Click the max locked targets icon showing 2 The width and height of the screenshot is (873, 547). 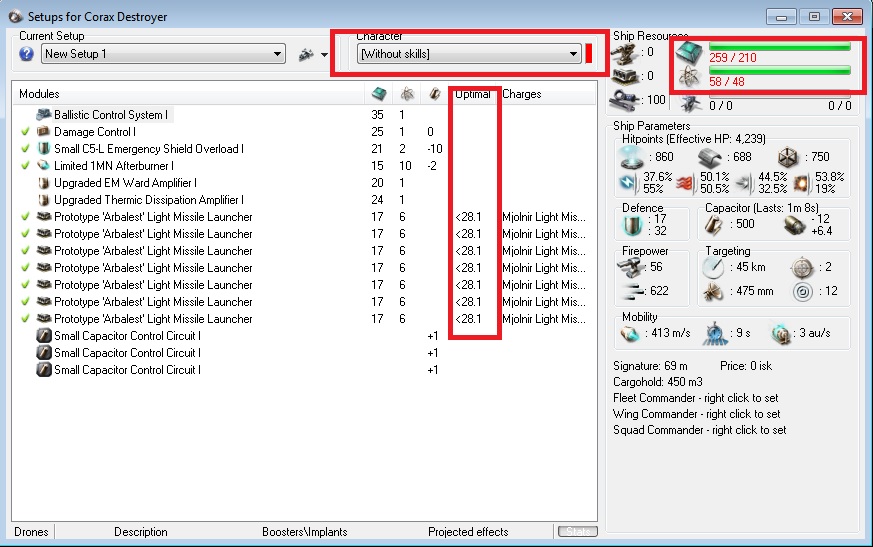click(x=802, y=268)
